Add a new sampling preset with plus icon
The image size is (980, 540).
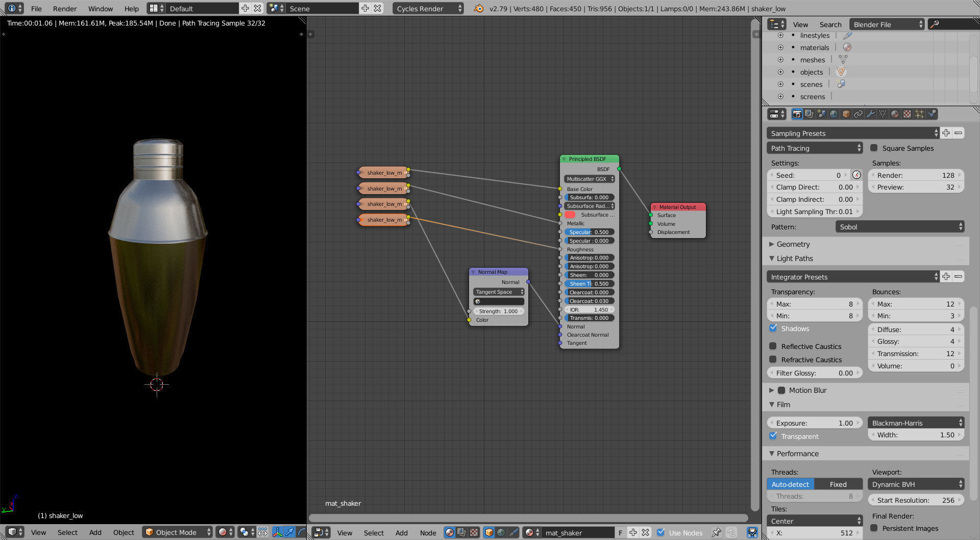[946, 133]
